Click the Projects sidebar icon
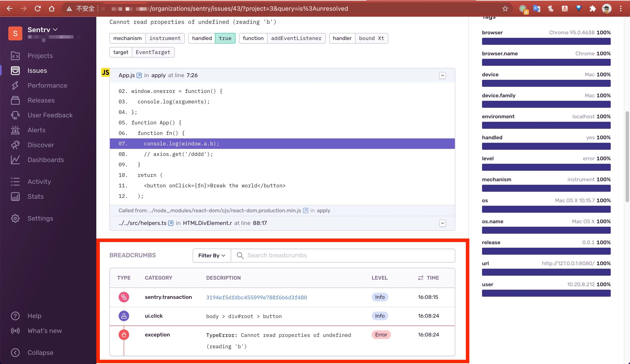Viewport: 630px width, 364px height. tap(15, 56)
